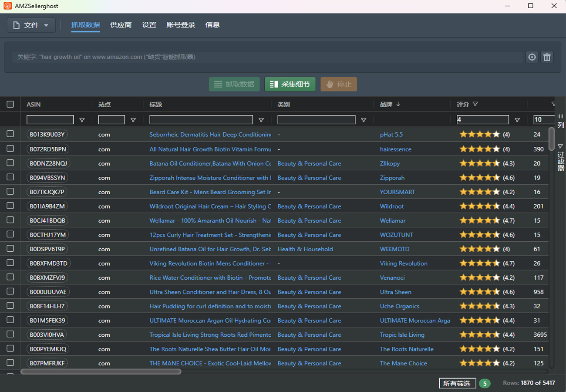Click the horizontal scrollbar thumb
The width and height of the screenshot is (566, 392).
click(101, 372)
